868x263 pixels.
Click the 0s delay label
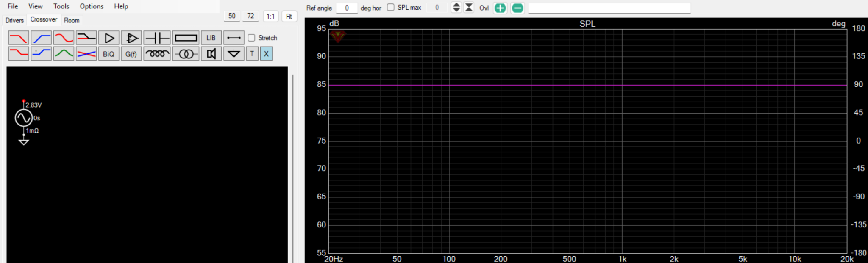[37, 118]
